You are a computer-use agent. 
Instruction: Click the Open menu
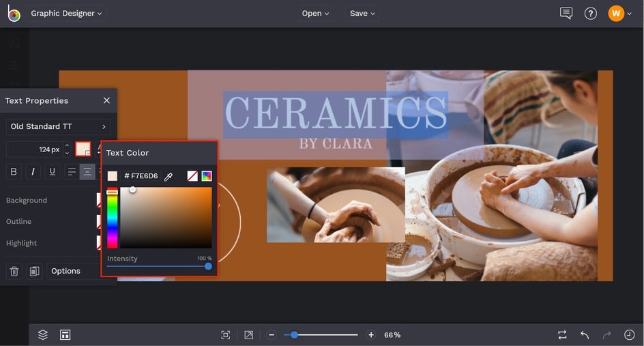click(x=315, y=14)
